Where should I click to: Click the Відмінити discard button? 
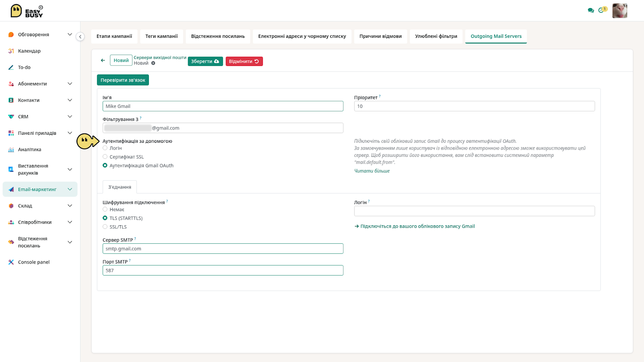(x=244, y=62)
